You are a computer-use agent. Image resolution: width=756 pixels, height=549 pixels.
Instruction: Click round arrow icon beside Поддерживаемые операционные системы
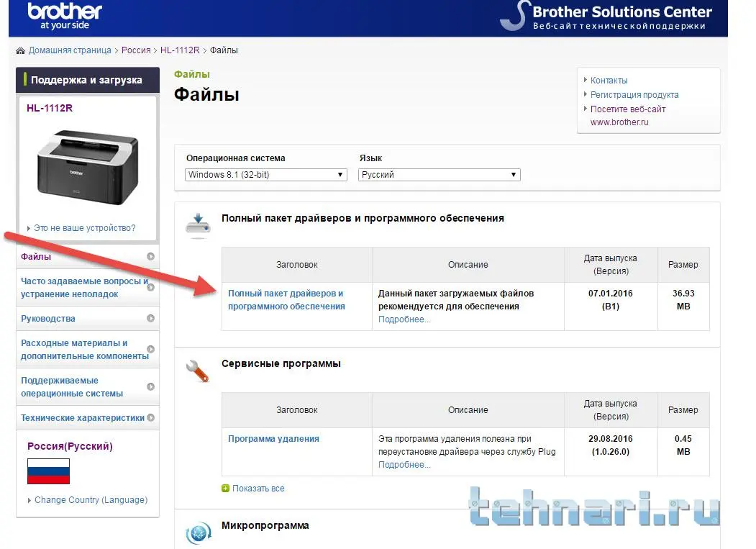point(150,387)
